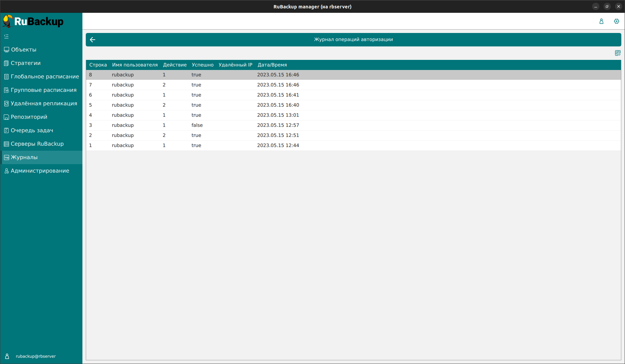The image size is (625, 364).
Task: Collapse the sidebar menu icon
Action: tap(6, 36)
